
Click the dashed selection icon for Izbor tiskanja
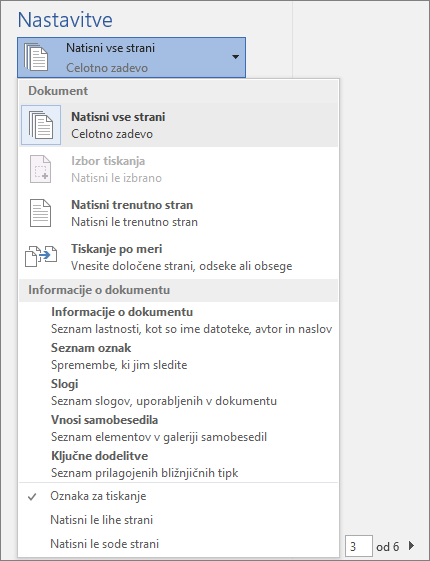click(x=40, y=169)
